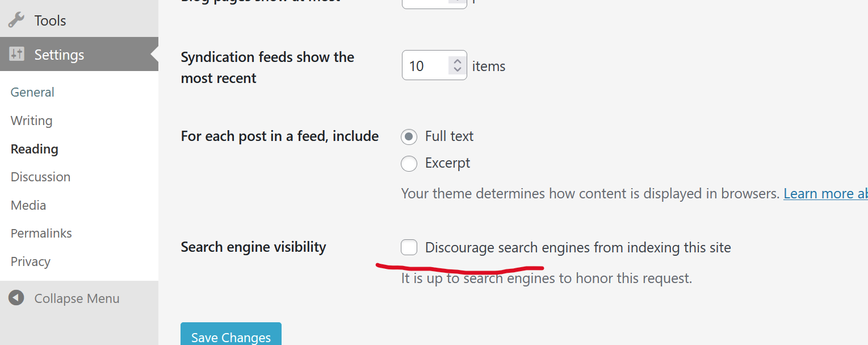Open the Privacy settings page
The width and height of the screenshot is (868, 345).
point(30,261)
